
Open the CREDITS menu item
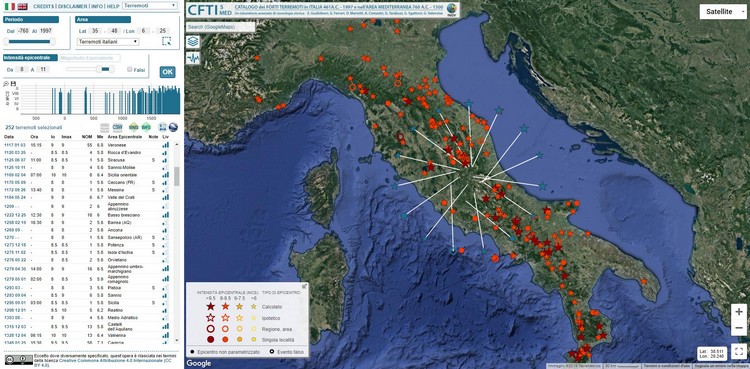click(x=43, y=6)
